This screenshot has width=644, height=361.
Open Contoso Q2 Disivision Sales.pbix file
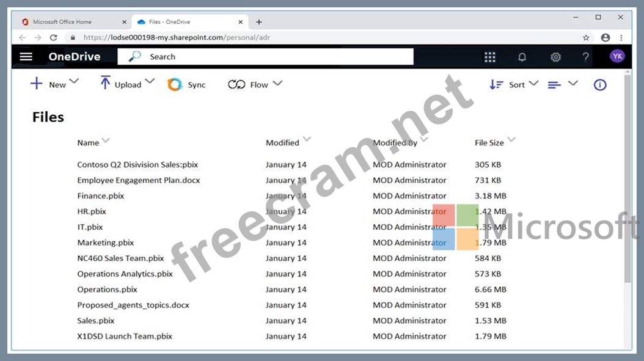click(x=137, y=165)
